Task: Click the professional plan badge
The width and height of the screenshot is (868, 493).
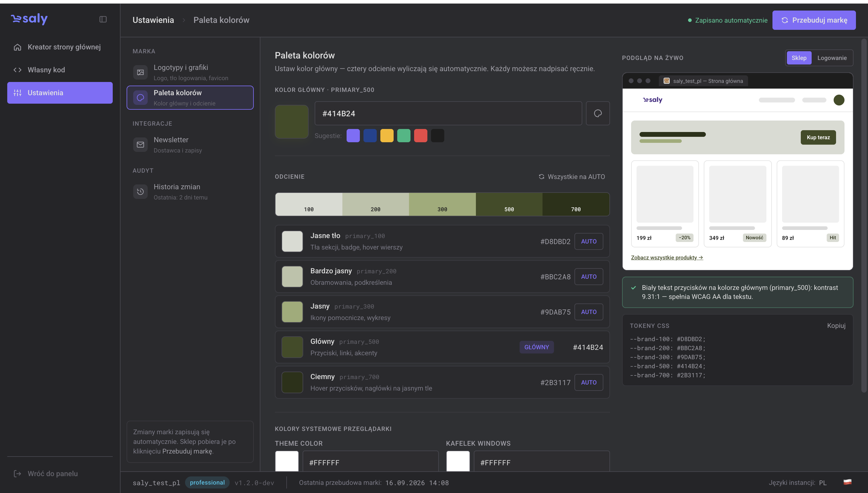Action: [x=207, y=482]
